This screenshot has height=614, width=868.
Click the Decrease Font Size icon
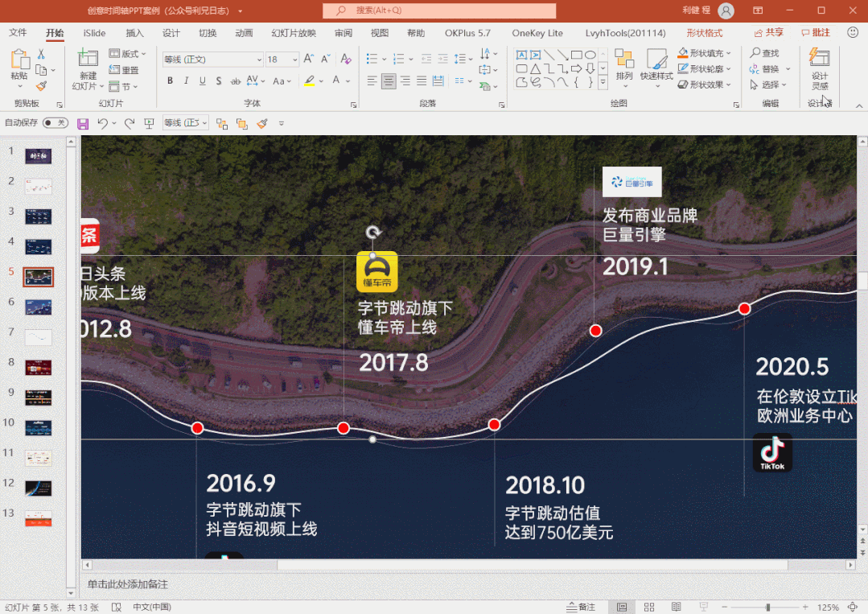pos(326,59)
